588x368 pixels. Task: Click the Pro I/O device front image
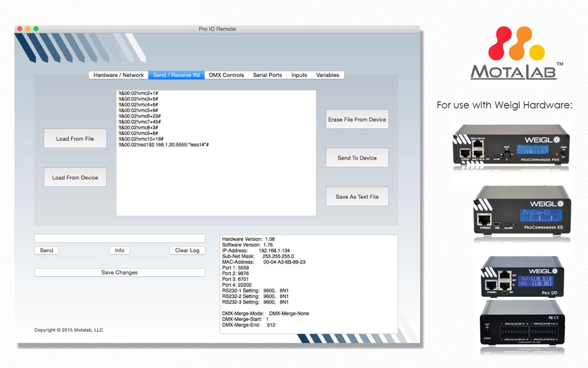(522, 277)
